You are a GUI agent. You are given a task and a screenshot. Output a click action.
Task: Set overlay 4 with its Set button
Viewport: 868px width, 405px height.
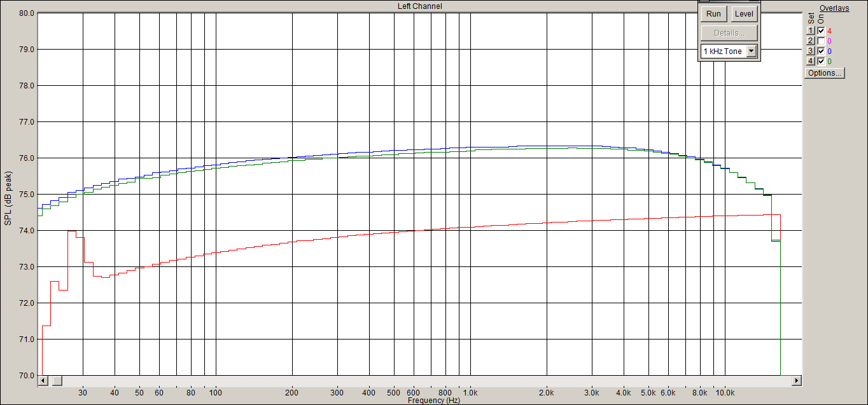811,61
